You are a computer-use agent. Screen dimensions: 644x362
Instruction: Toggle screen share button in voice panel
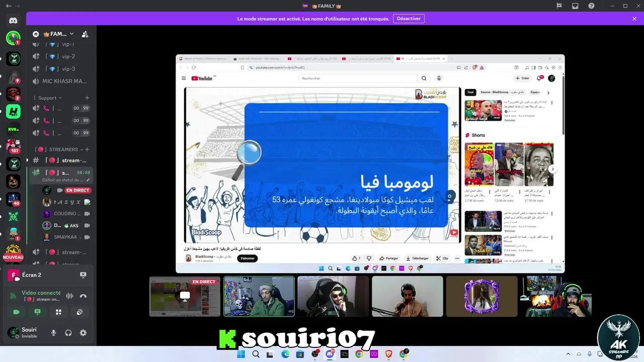37,312
